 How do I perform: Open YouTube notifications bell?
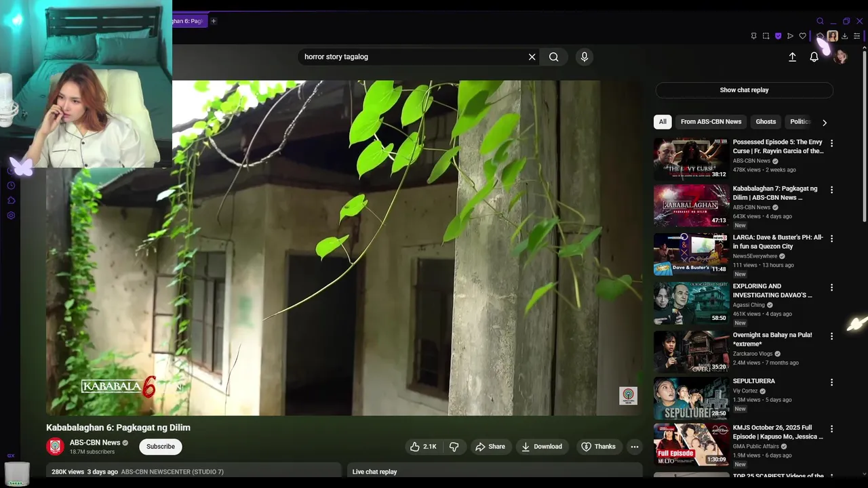[x=814, y=57]
